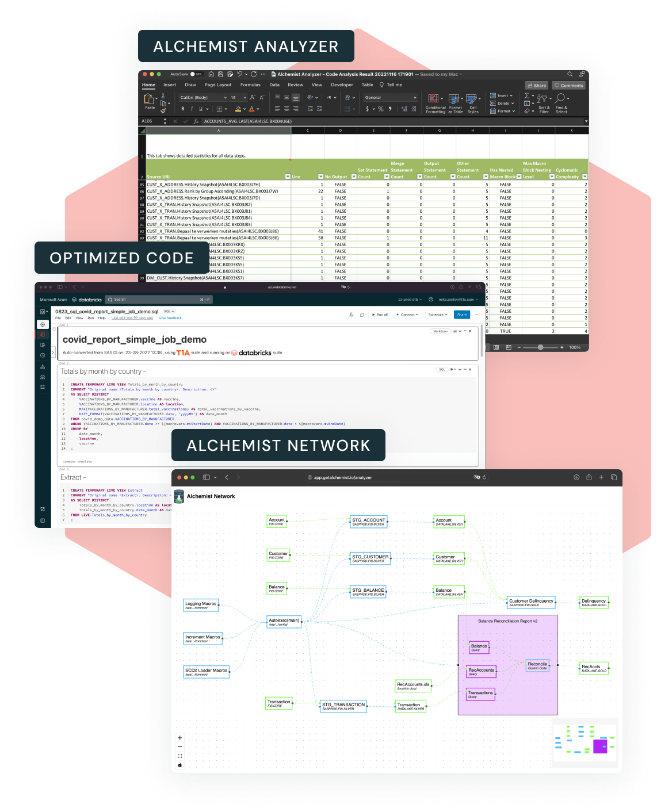Switch to the Formulas ribbon tab
The height and width of the screenshot is (812, 657).
tap(250, 85)
